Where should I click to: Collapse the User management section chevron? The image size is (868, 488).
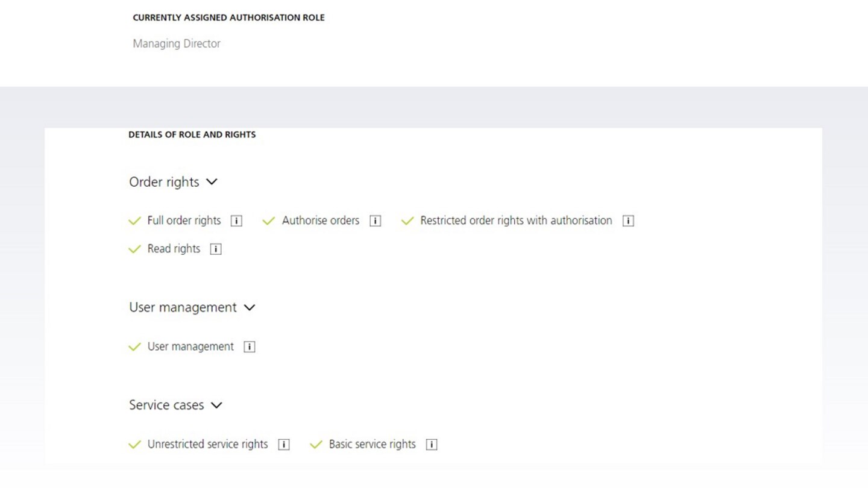[x=250, y=307]
